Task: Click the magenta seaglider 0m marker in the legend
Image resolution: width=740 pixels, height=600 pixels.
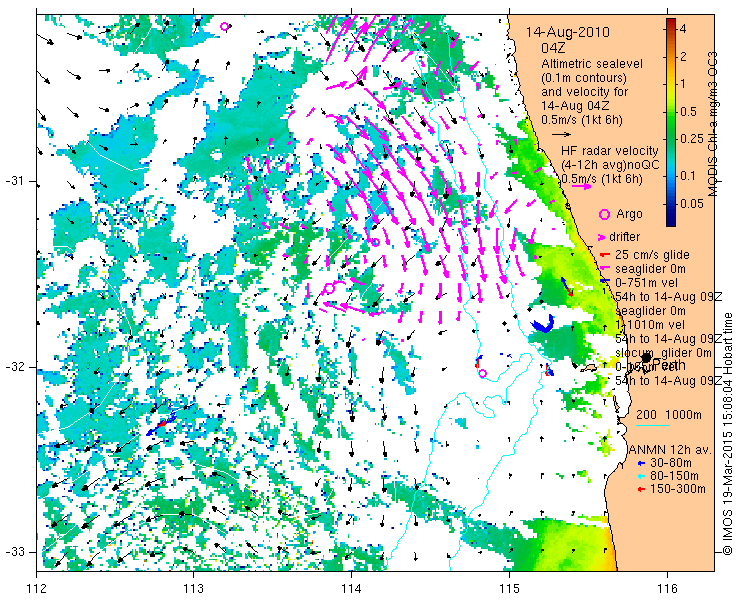Action: (605, 269)
